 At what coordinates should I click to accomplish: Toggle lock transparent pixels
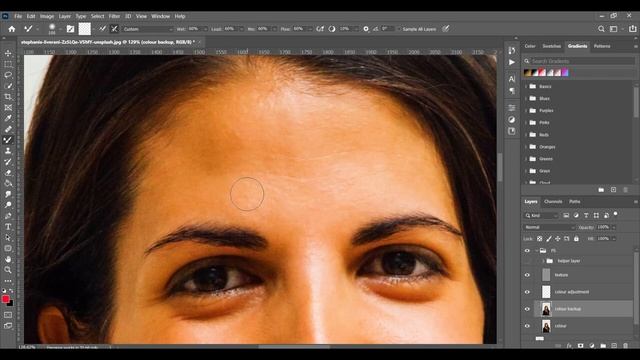540,239
